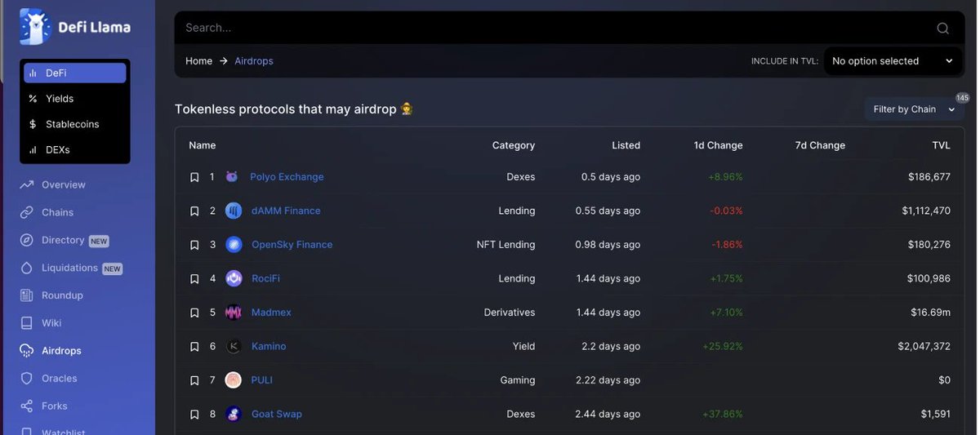Click the Airdrops breadcrumb
This screenshot has height=435, width=980.
click(x=254, y=61)
